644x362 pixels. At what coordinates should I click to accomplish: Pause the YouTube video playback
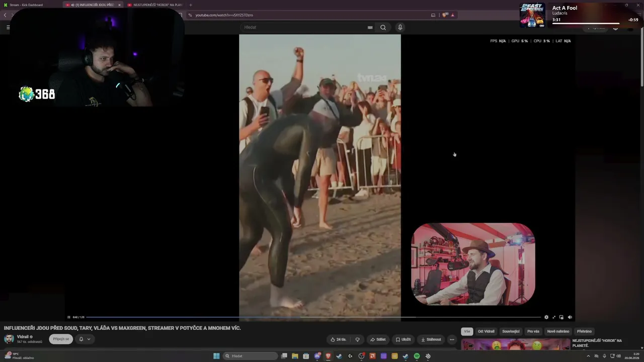[69, 317]
